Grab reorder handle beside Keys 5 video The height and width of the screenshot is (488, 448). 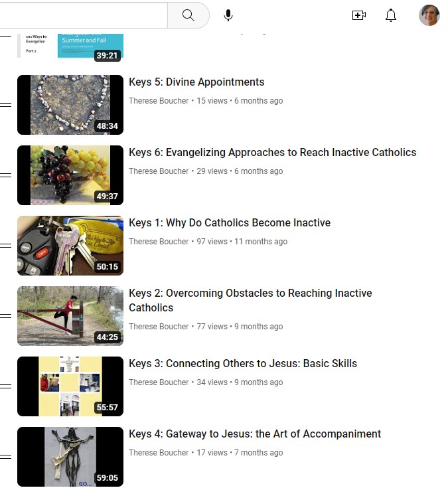[5, 105]
